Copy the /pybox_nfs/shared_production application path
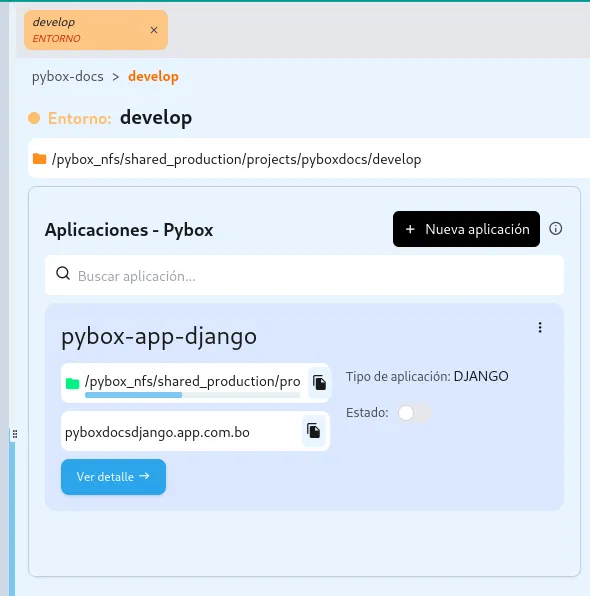Screen dimensions: 590x596 [319, 383]
